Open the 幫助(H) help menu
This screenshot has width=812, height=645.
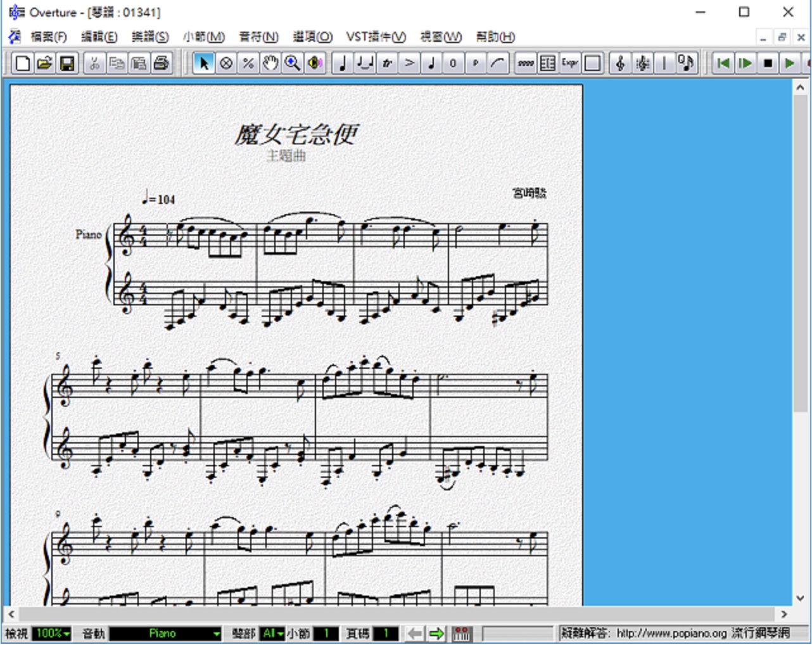[495, 37]
